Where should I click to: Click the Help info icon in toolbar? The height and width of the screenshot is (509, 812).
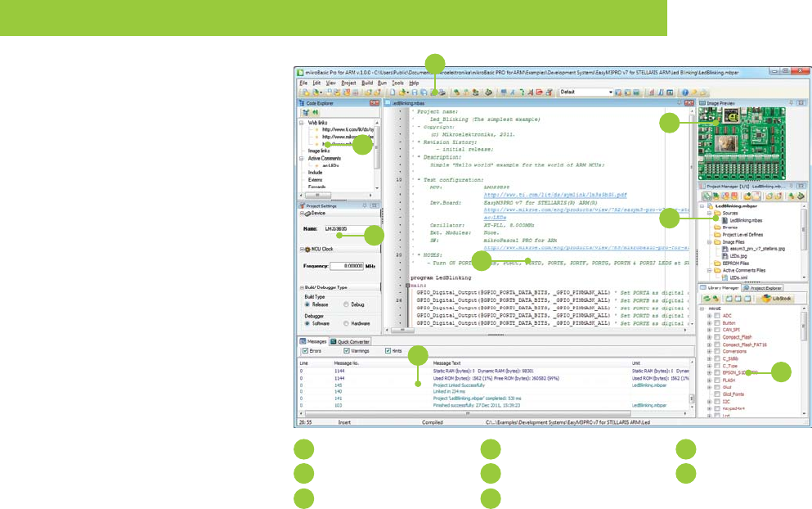(684, 92)
